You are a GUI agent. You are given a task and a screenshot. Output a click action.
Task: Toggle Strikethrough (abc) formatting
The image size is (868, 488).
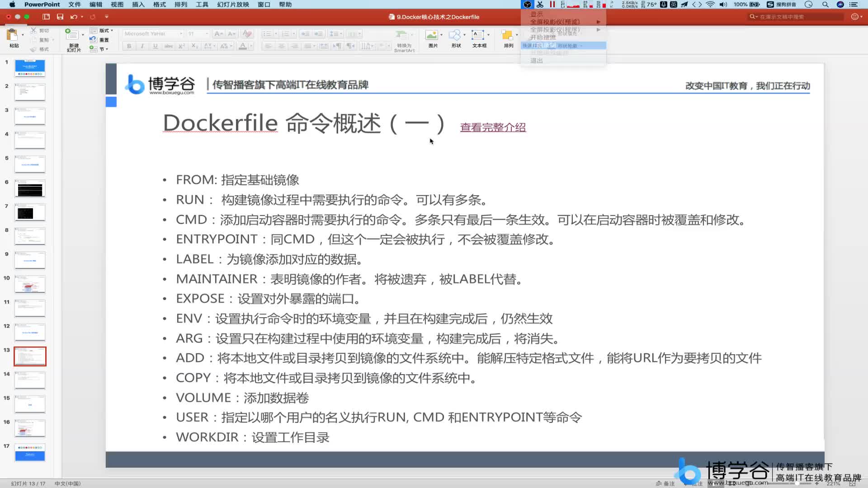point(169,46)
